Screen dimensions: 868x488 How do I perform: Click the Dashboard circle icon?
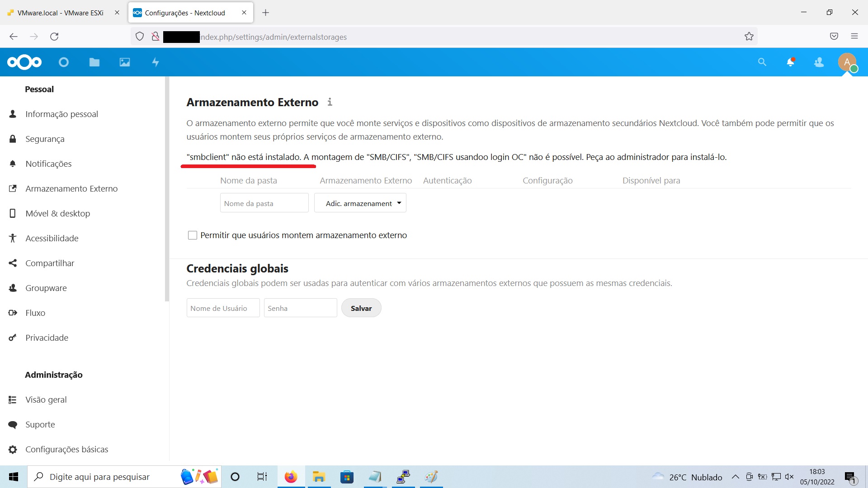[x=64, y=62]
